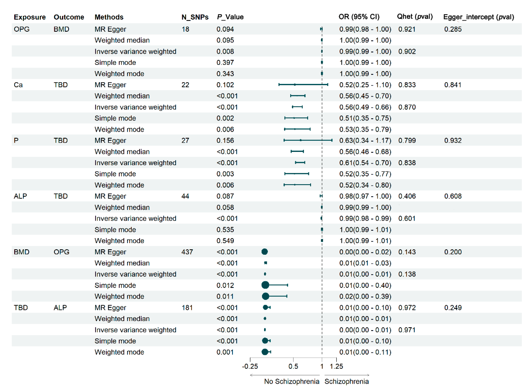Click the Exposure column header
The image size is (532, 392).
click(30, 17)
